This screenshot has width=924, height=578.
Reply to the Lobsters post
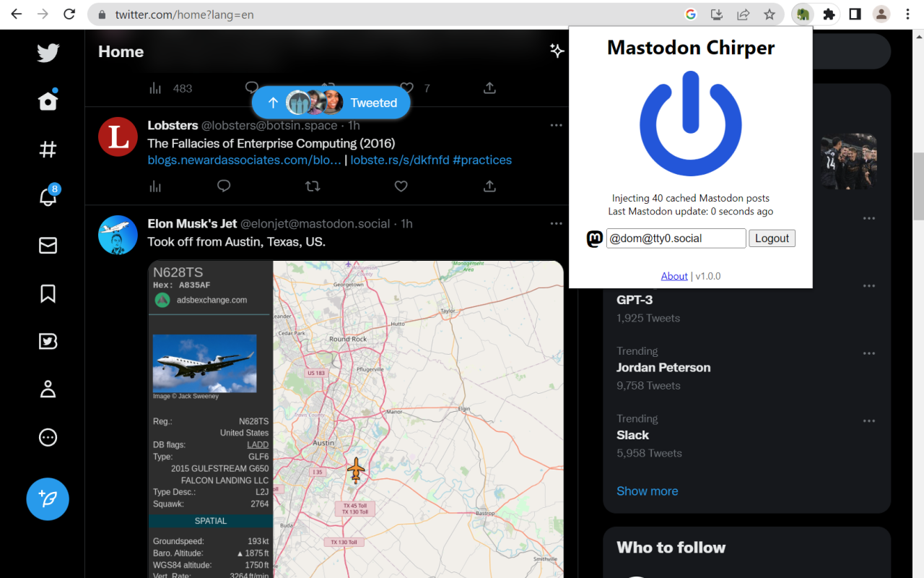pos(224,186)
